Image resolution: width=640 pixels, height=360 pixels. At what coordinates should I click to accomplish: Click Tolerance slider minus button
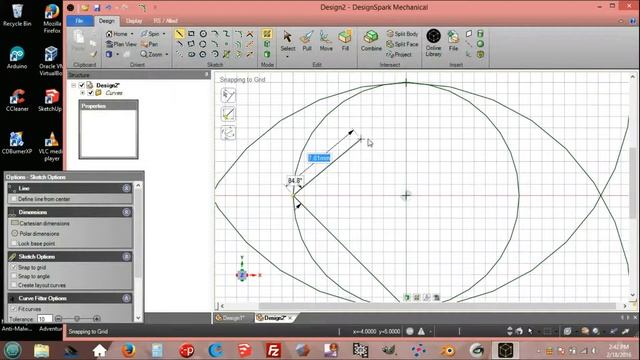(58, 318)
